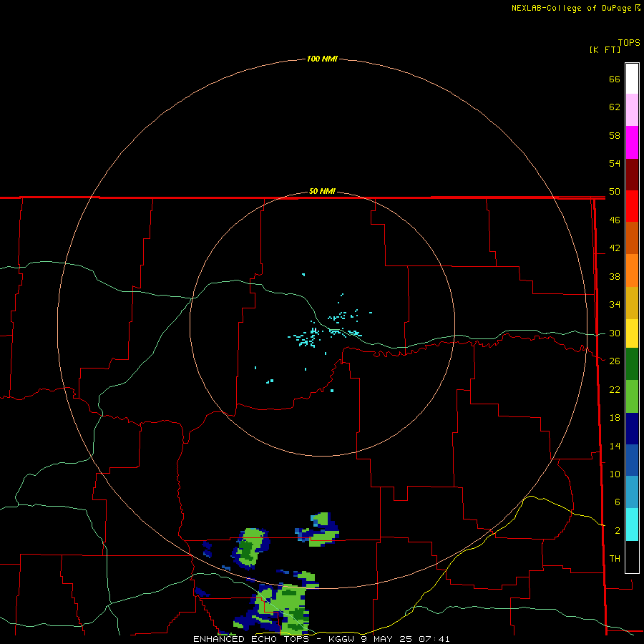This screenshot has height=644, width=644.
Task: Click the dark orange 46 kft swatch
Action: pos(632,238)
